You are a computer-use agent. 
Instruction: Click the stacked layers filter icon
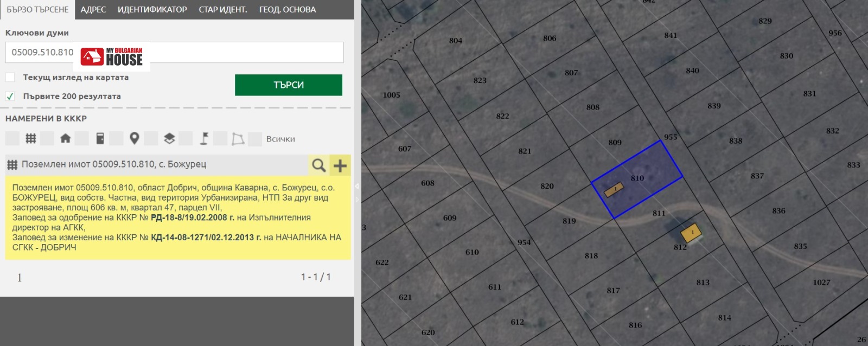(x=169, y=139)
